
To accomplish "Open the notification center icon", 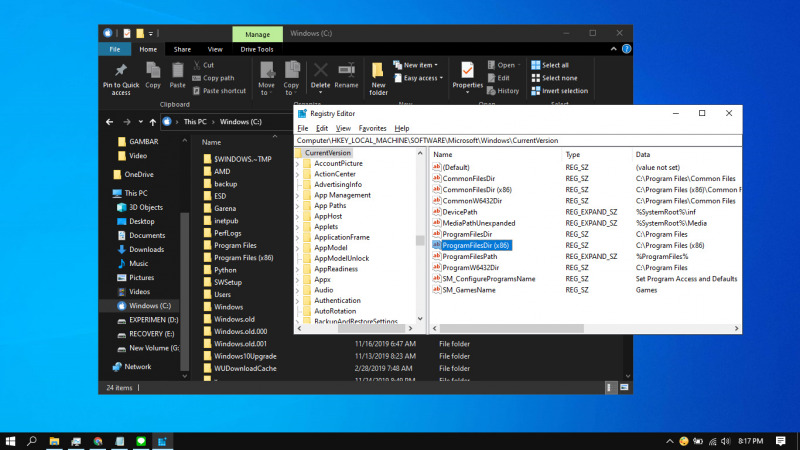I will [x=781, y=441].
